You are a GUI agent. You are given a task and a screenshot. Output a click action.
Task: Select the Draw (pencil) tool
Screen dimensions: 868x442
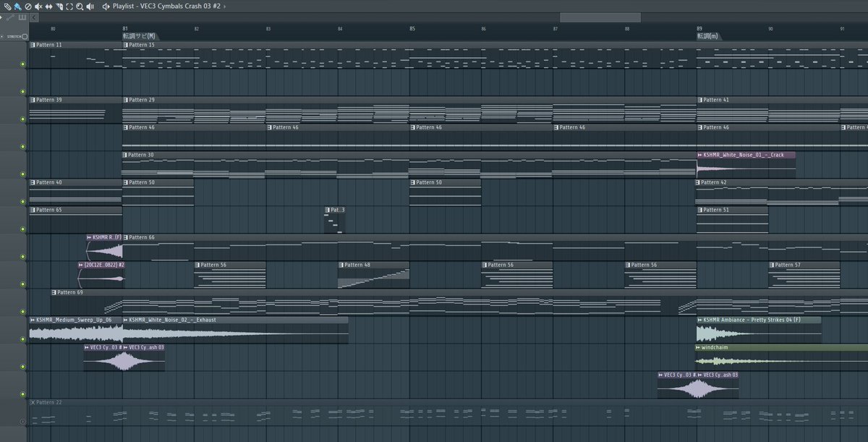pos(7,7)
